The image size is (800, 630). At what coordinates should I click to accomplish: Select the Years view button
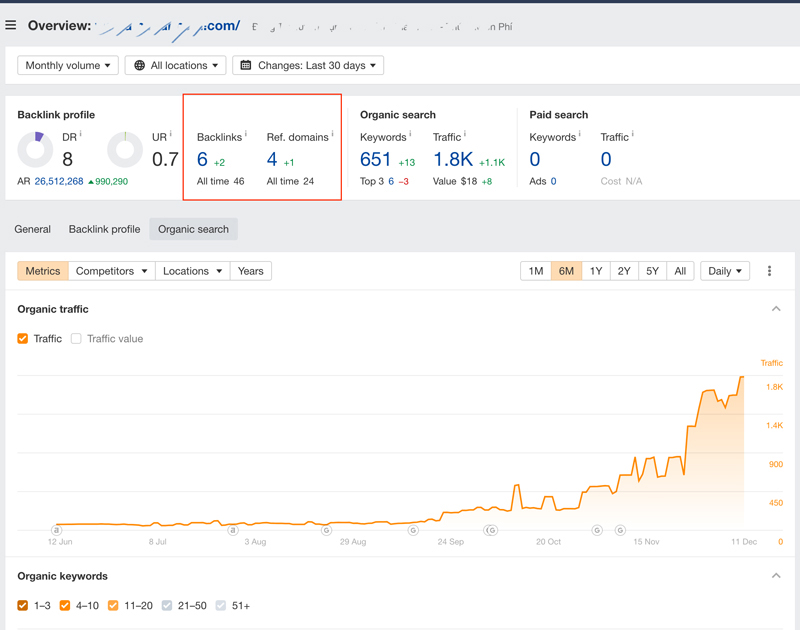tap(251, 271)
